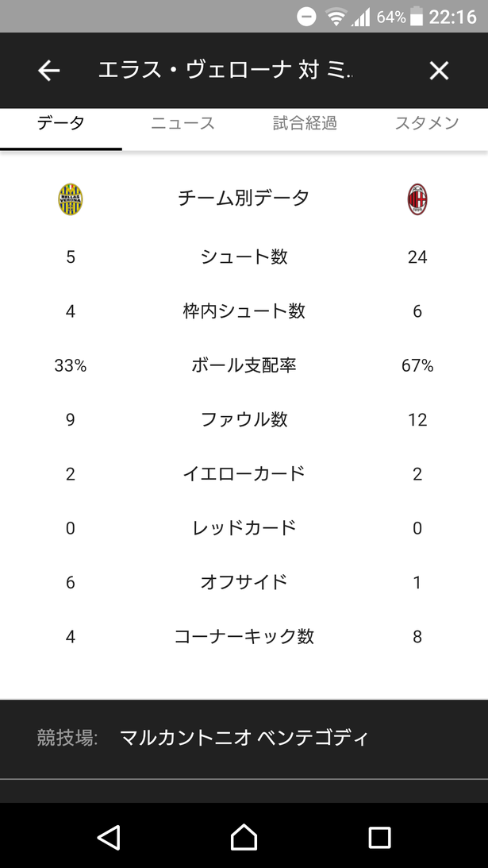The image size is (488, 868).
Task: Select the データ tab
Action: point(61,123)
